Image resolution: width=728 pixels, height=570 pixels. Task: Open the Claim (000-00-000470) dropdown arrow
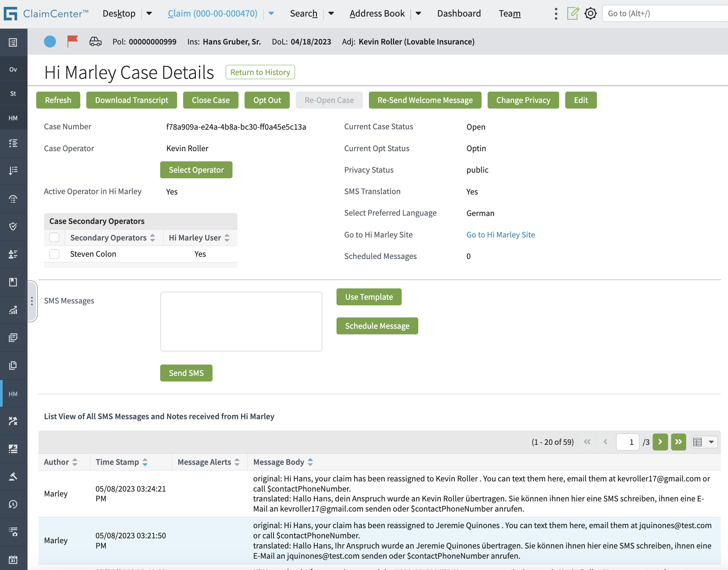(271, 13)
